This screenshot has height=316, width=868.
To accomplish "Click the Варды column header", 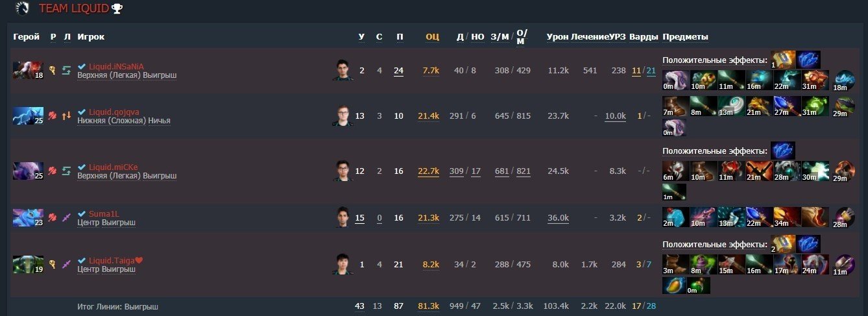I will click(x=644, y=37).
